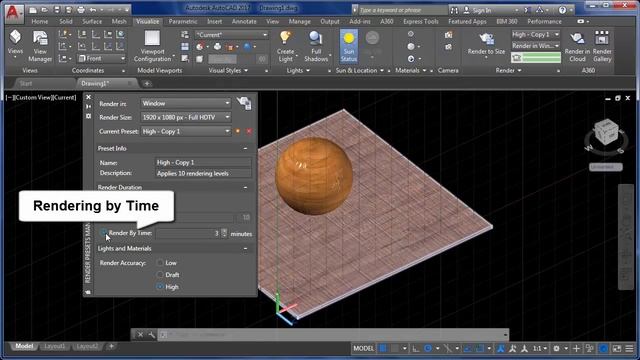The width and height of the screenshot is (640, 360).
Task: Click Full Shadows icon
Action: (316, 47)
